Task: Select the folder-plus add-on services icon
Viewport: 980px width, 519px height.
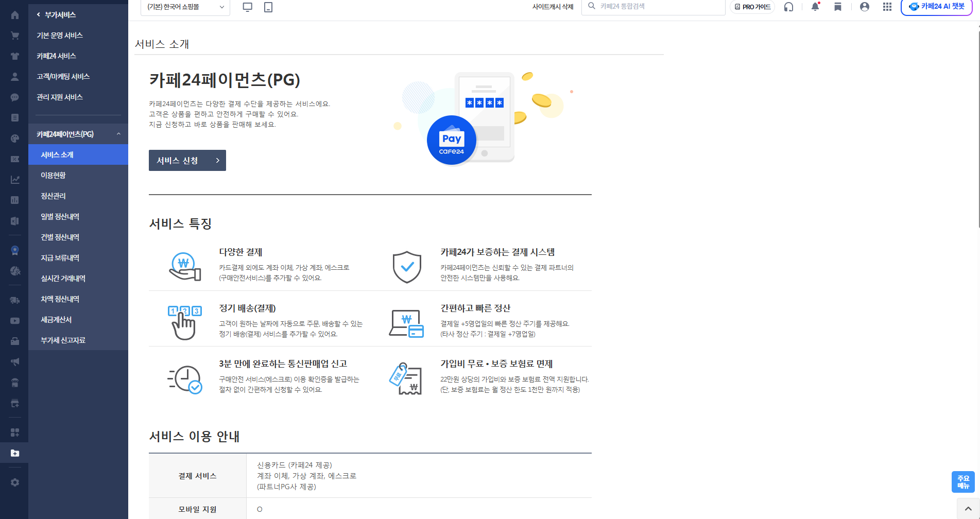Action: coord(14,453)
